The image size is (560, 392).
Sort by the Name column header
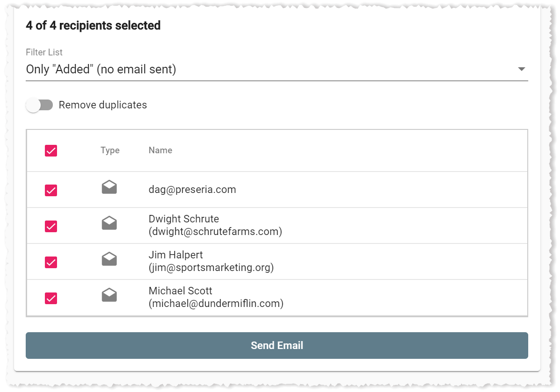(160, 150)
